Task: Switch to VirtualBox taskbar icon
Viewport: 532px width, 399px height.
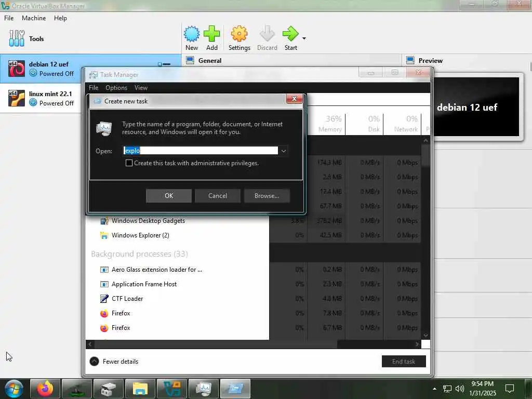Action: click(172, 389)
